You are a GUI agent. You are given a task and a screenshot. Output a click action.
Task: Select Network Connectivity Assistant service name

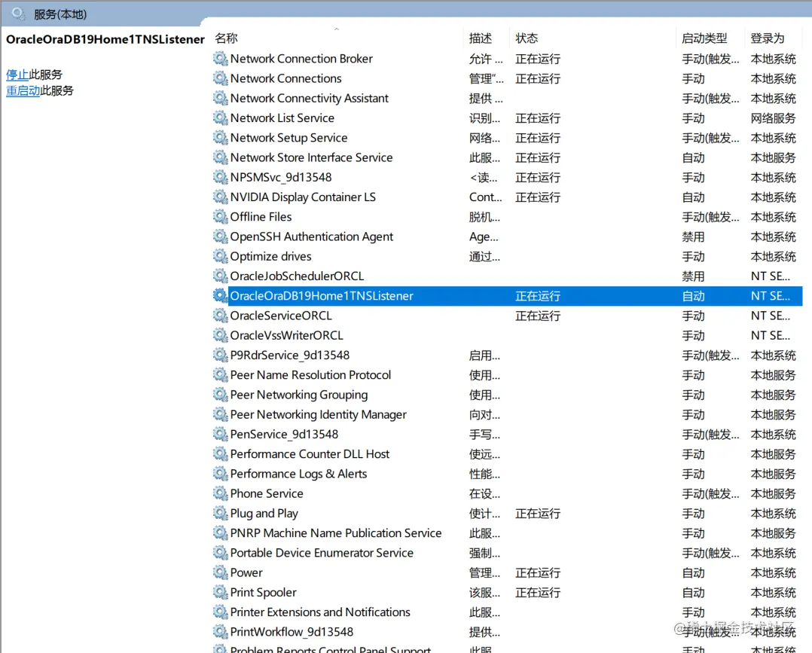click(309, 98)
